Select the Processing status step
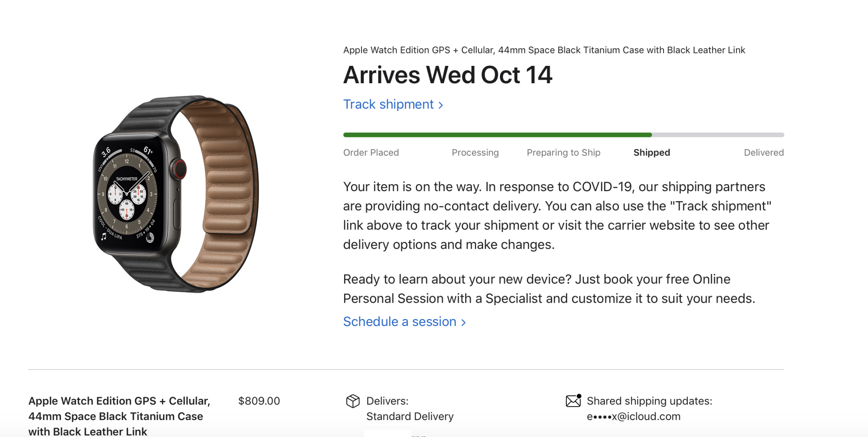This screenshot has width=868, height=437. (x=475, y=153)
